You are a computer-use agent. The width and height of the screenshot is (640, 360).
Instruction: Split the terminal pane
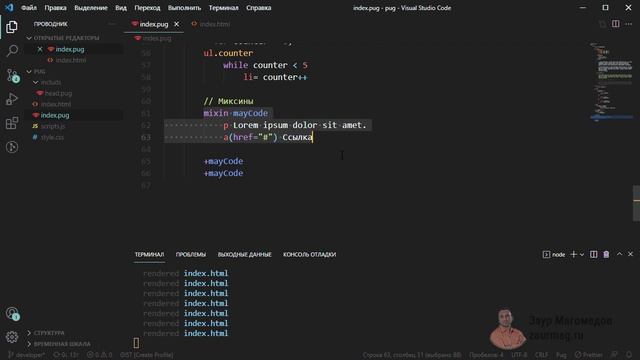593,254
